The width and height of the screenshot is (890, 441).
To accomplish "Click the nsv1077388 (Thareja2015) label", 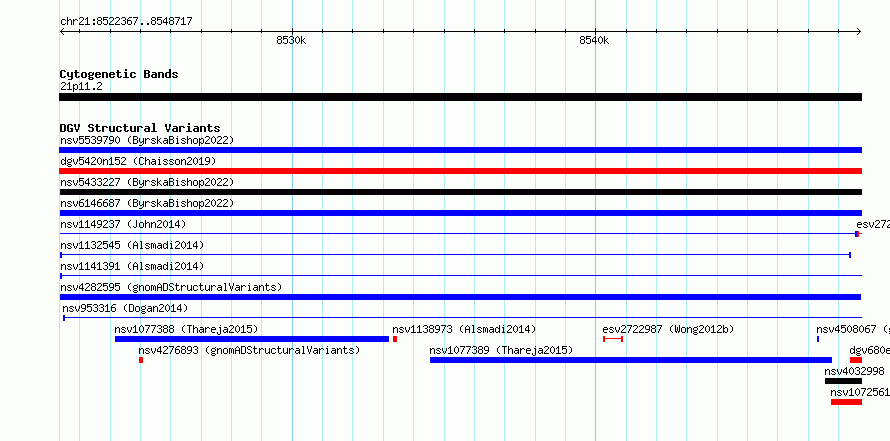I will (x=186, y=329).
